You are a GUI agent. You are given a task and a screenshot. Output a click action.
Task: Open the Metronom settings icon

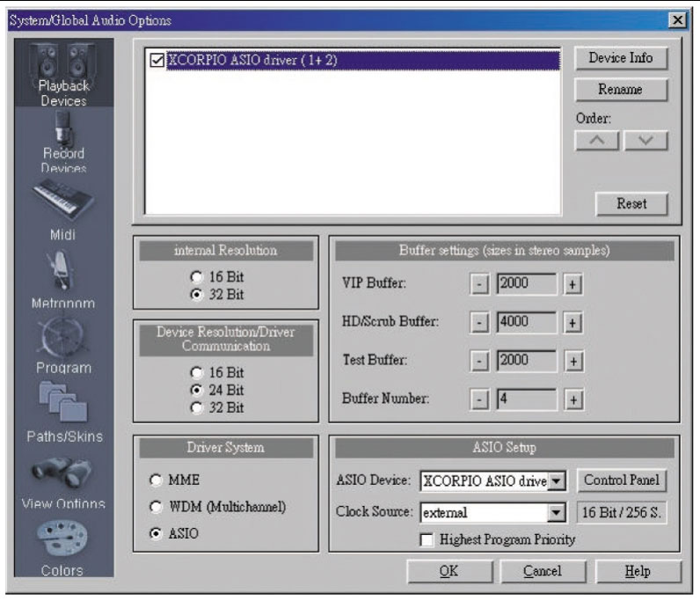(62, 271)
